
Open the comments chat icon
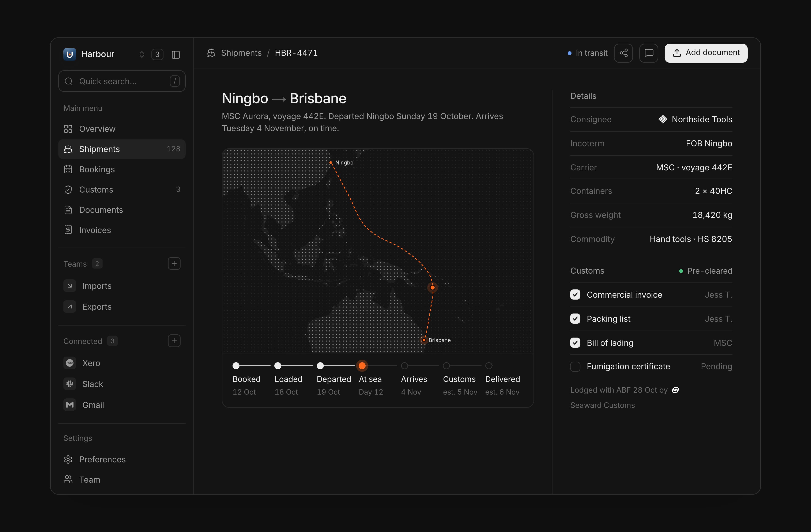649,53
